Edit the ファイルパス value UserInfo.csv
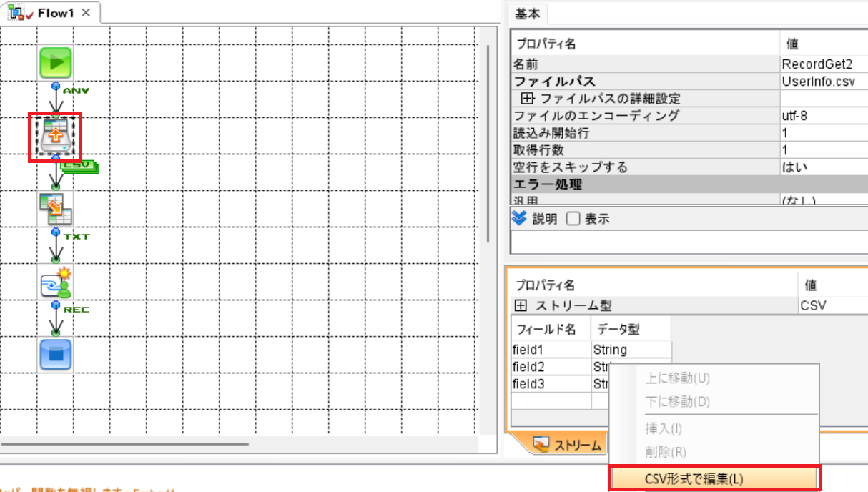Viewport: 868px width, 492px height. [x=824, y=82]
